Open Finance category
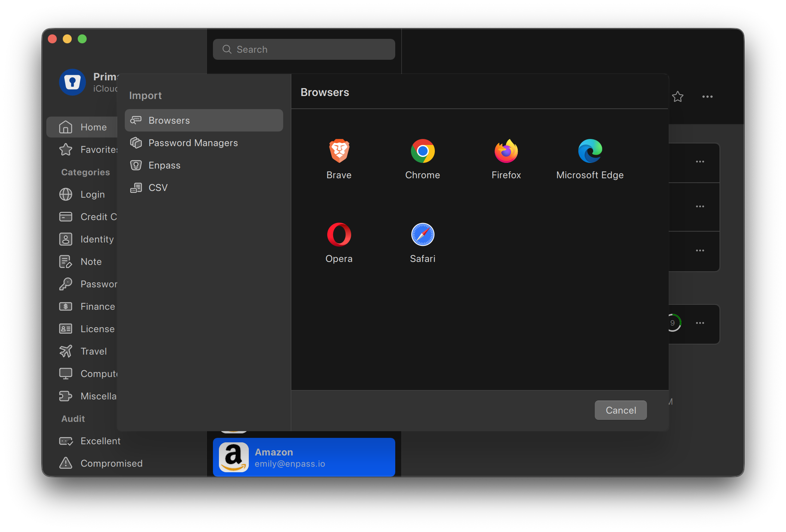The width and height of the screenshot is (786, 532). click(x=82, y=306)
